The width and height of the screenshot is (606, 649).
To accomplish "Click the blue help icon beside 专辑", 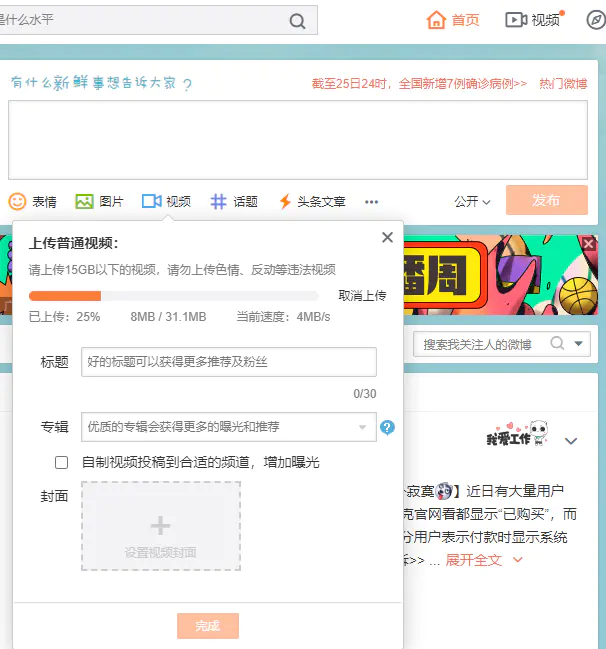I will point(387,427).
